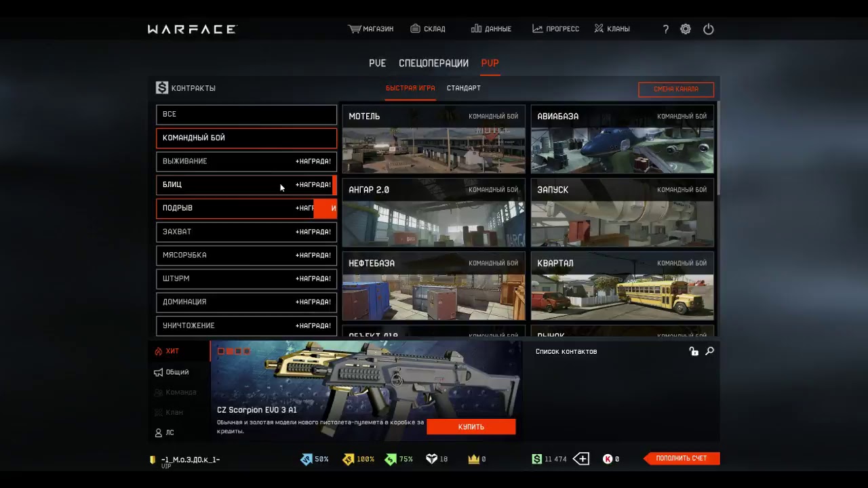This screenshot has height=488, width=868.
Task: Click the crown currency icon
Action: pos(474,460)
